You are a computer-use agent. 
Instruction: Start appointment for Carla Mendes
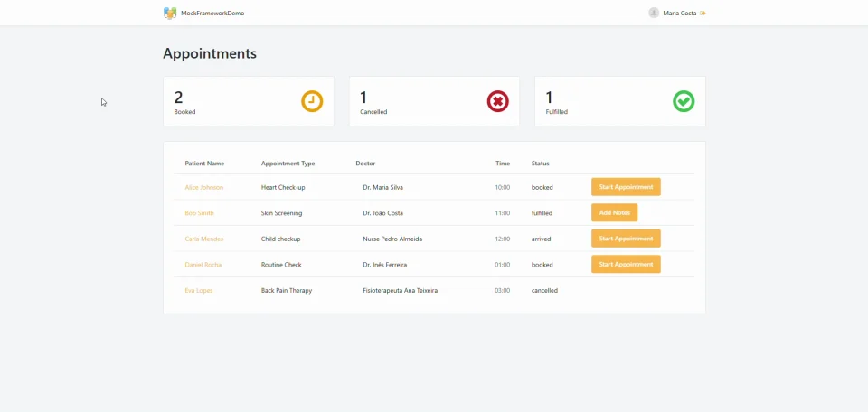coord(626,239)
